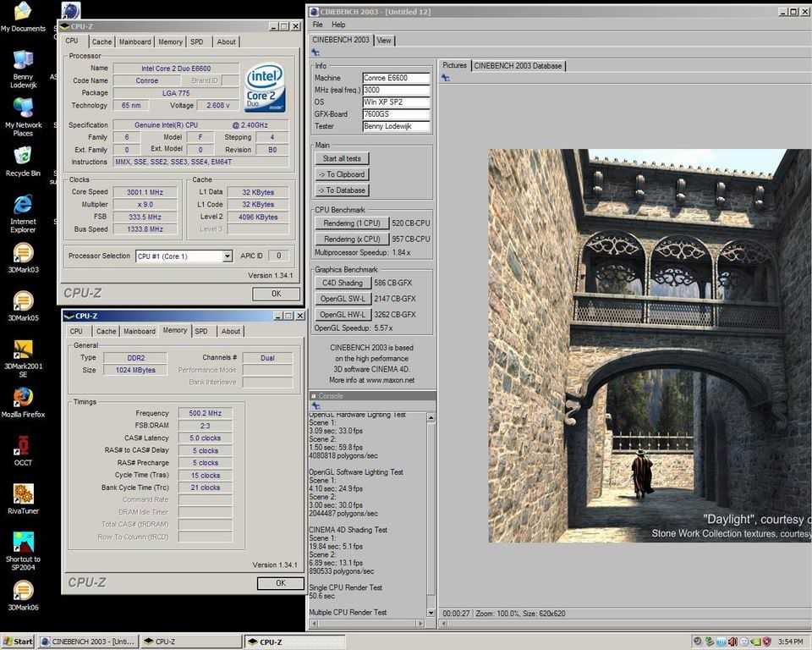Launch 3DMark06 desktop shortcut
This screenshot has height=650, width=812.
[23, 596]
